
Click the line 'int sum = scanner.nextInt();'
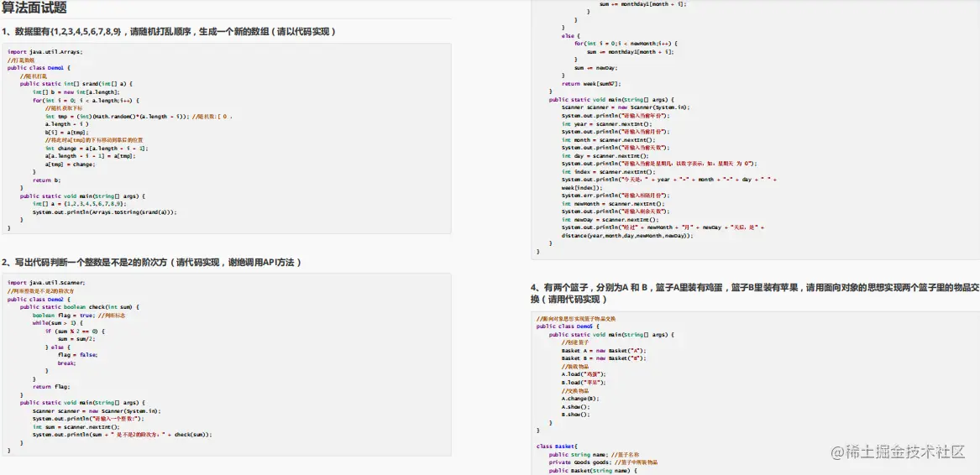tap(76, 427)
